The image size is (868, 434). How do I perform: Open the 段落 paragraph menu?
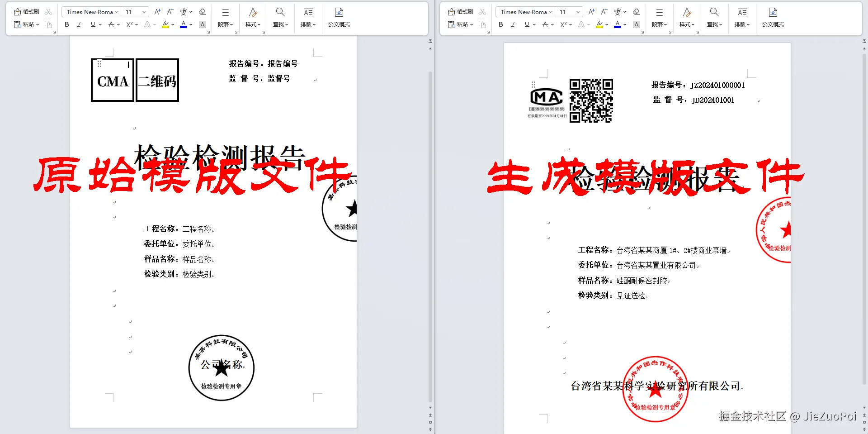[225, 18]
